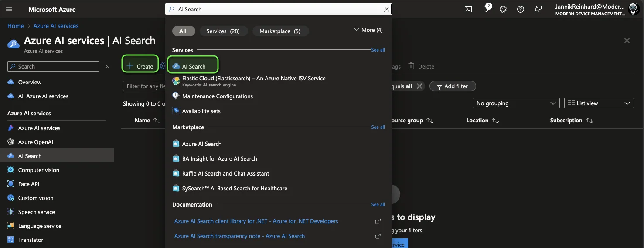This screenshot has width=644, height=248.
Task: Click the Azure OpenAI sidebar icon
Action: click(11, 142)
